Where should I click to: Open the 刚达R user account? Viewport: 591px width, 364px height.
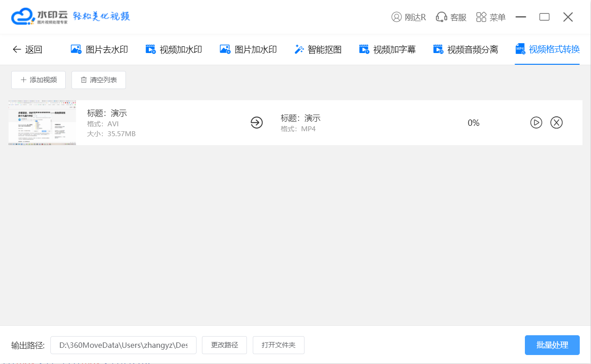pyautogui.click(x=408, y=17)
